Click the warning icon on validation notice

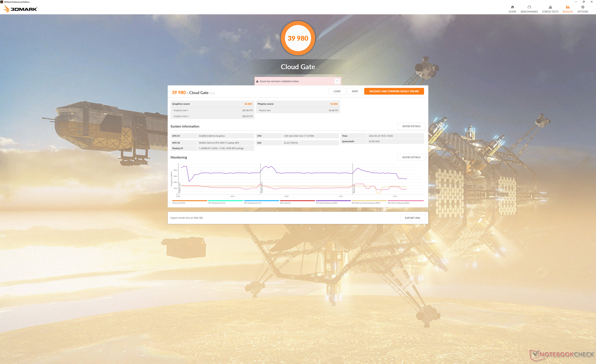(257, 81)
